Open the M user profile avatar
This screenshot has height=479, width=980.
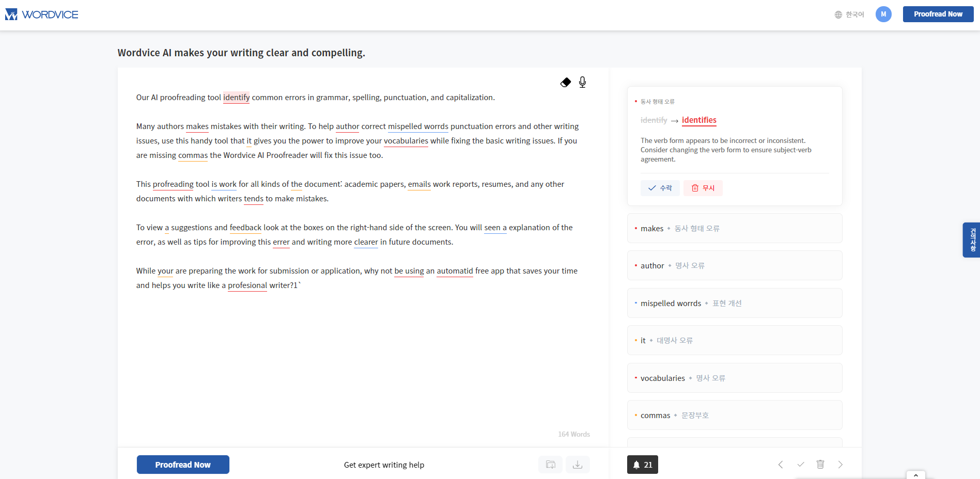point(883,14)
